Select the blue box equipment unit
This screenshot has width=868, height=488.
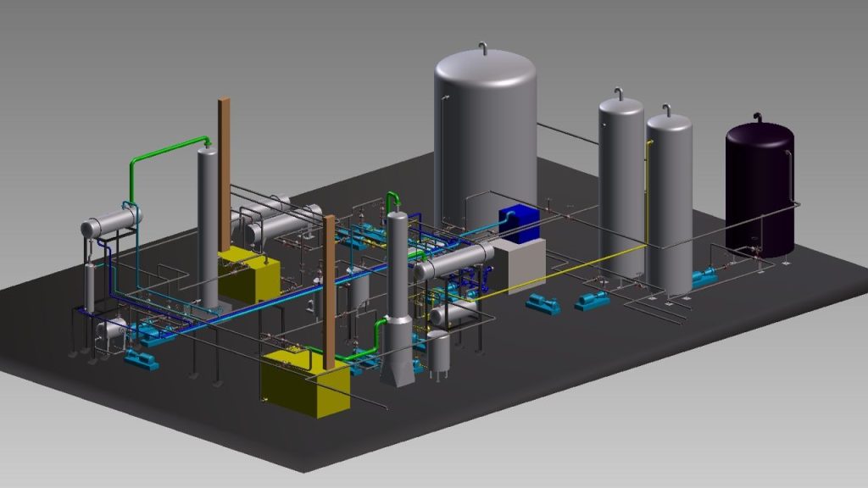[x=520, y=223]
